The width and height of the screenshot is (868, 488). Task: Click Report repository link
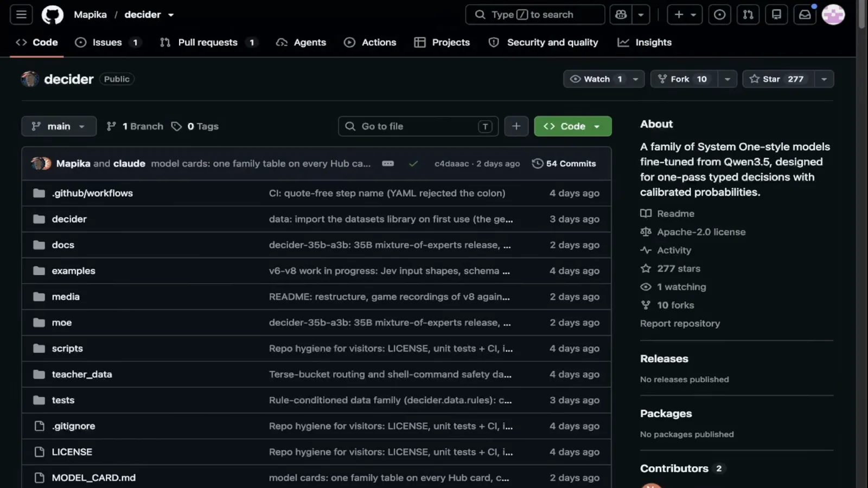[x=680, y=324]
